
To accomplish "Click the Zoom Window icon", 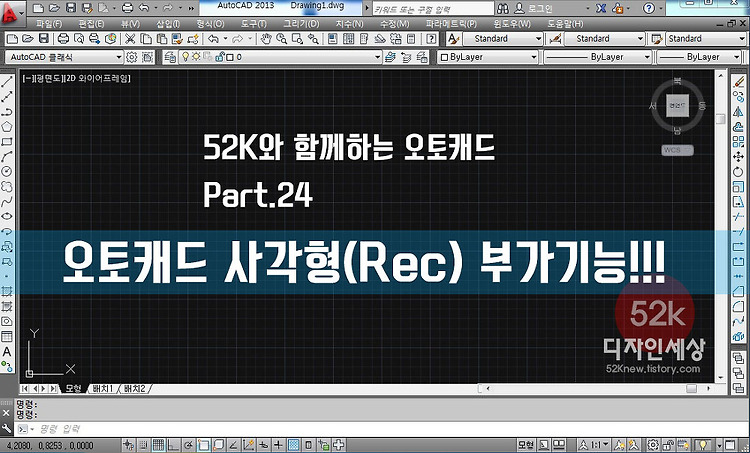I will coord(298,39).
